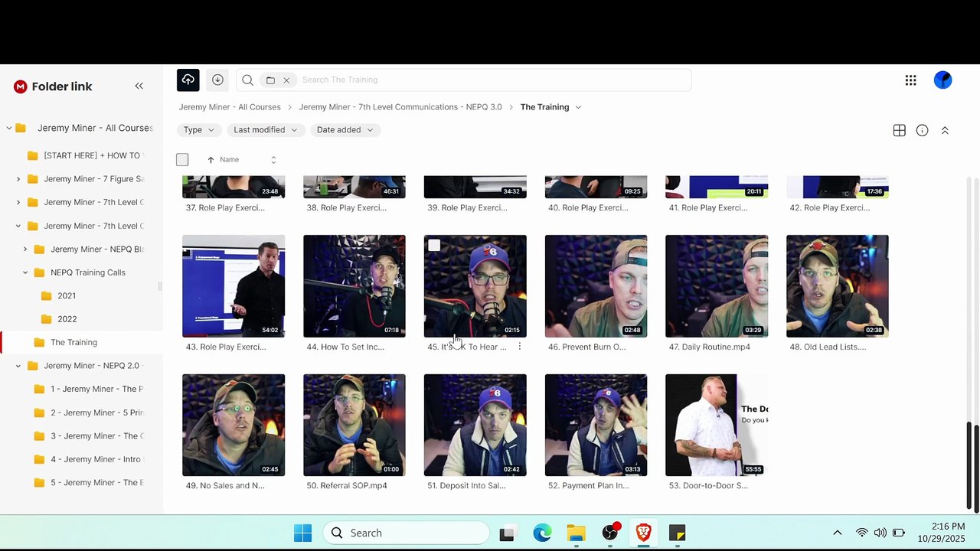Click the MEGA logo beside Folder link

pos(21,86)
